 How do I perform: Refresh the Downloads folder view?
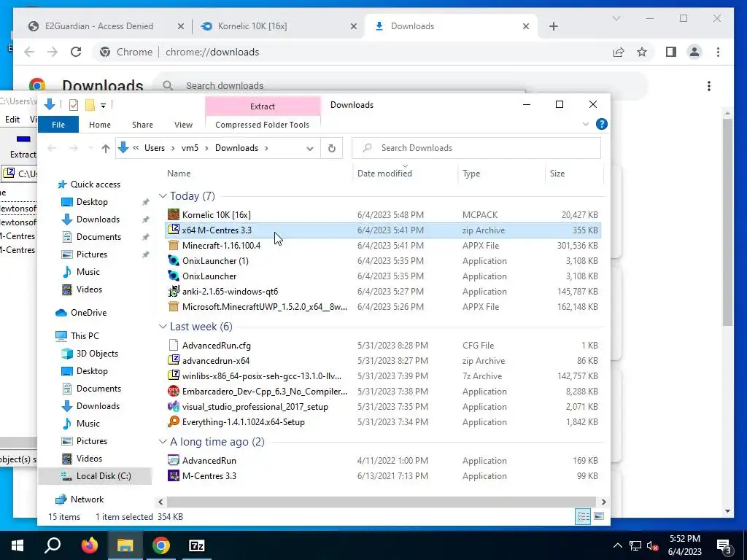click(332, 148)
